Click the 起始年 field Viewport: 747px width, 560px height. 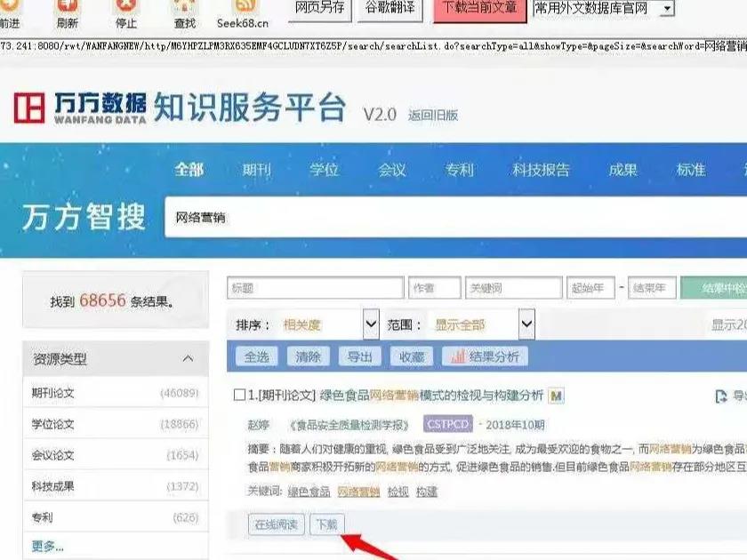click(590, 288)
